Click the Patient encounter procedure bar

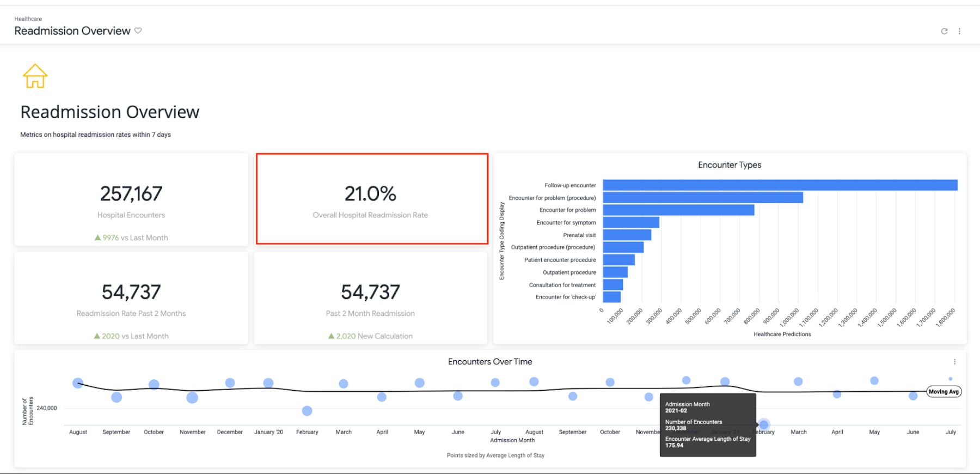tap(619, 260)
